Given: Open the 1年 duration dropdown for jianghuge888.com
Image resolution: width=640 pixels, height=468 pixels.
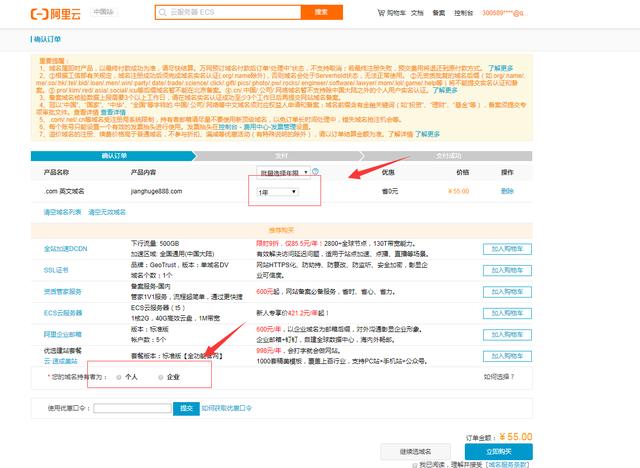Looking at the screenshot, I should click(278, 192).
